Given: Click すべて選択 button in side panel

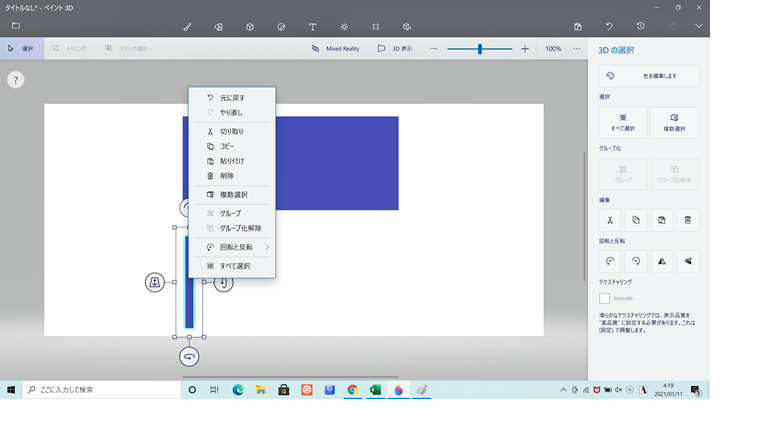Looking at the screenshot, I should pyautogui.click(x=623, y=123).
